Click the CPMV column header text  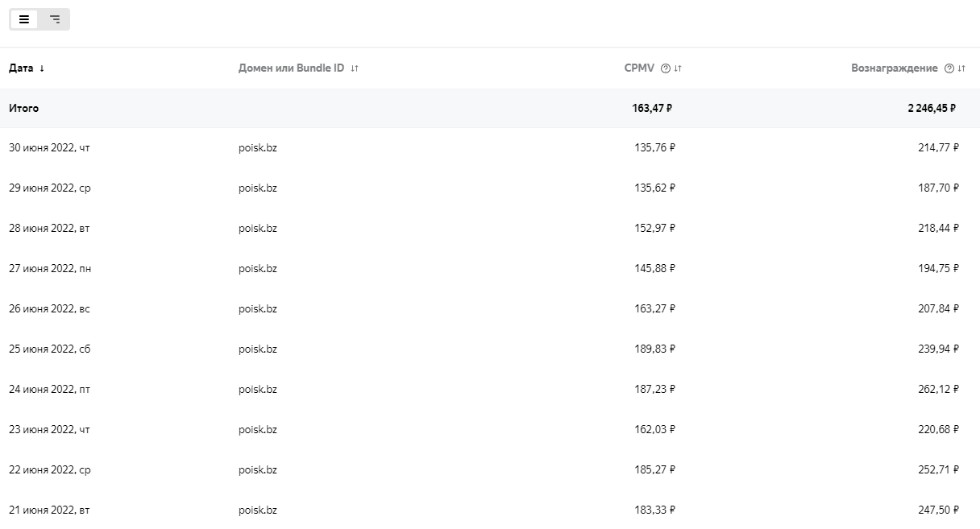[639, 68]
